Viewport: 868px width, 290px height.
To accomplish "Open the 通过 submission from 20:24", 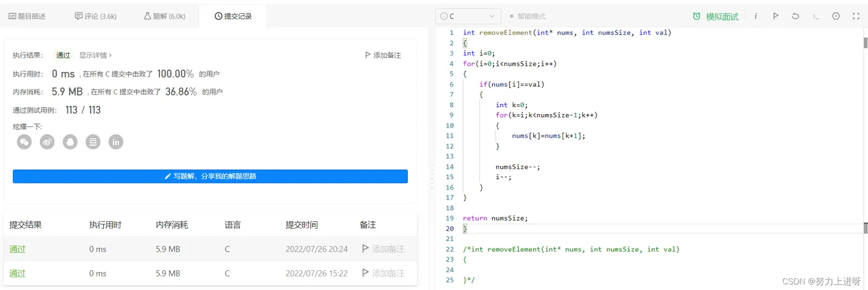I will pyautogui.click(x=17, y=249).
